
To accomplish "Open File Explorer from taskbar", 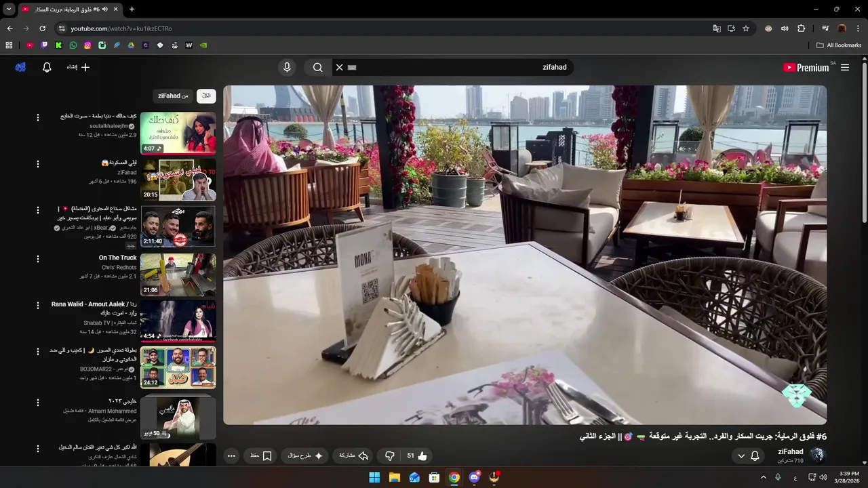I will tap(394, 477).
